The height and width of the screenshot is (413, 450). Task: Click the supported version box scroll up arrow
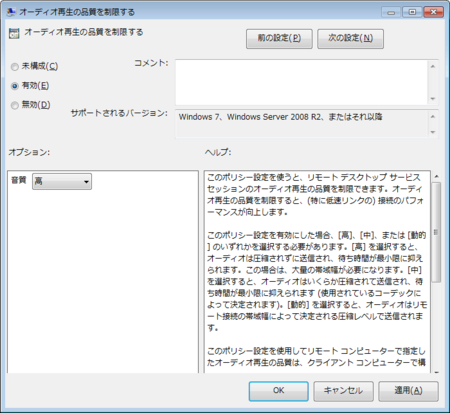pyautogui.click(x=433, y=116)
